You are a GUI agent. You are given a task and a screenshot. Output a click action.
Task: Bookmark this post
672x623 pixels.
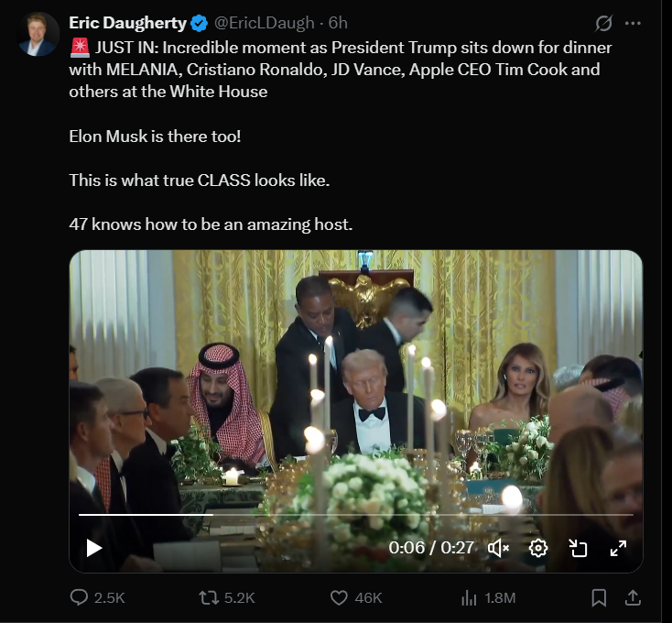pos(599,597)
